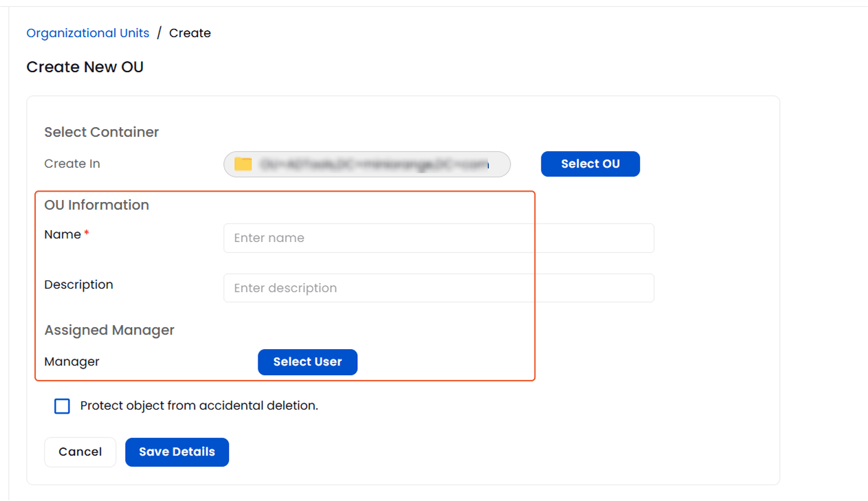Click the OU Information section heading

96,205
